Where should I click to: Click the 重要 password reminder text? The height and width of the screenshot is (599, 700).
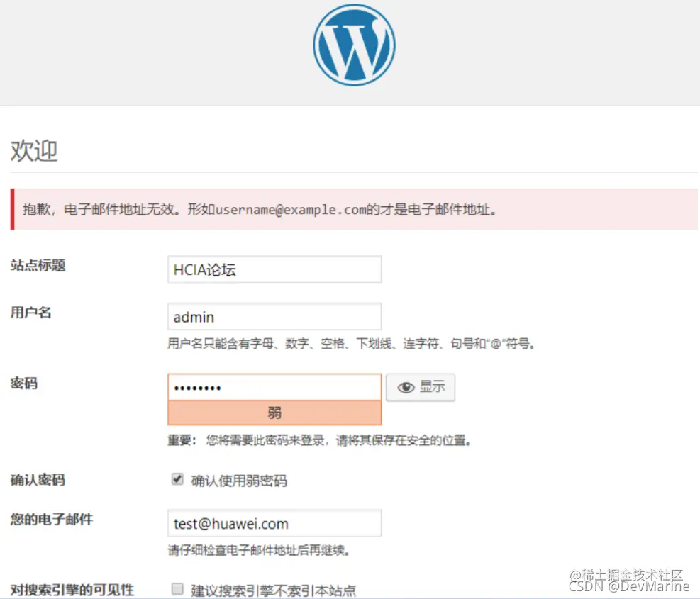coord(320,440)
